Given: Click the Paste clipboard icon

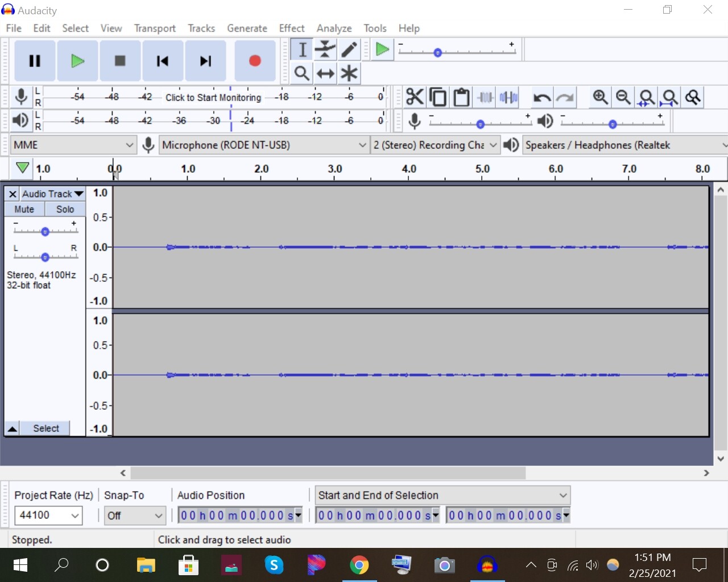Looking at the screenshot, I should (x=461, y=97).
